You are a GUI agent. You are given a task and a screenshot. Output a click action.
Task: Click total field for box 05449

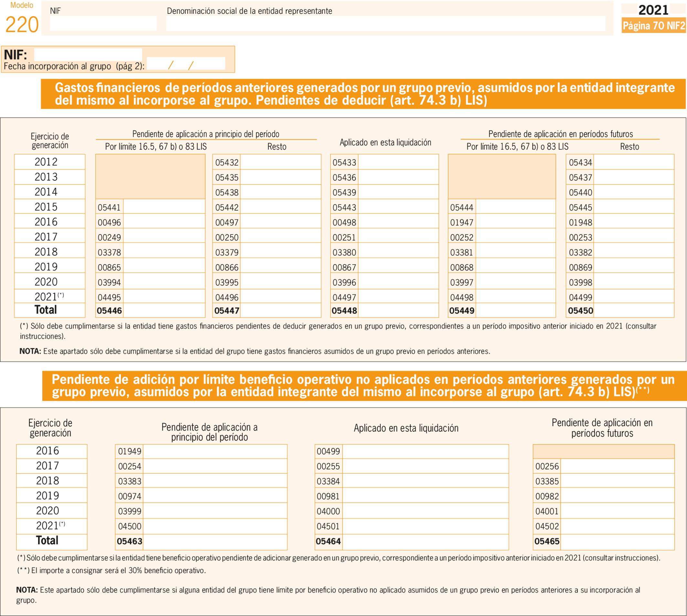tap(515, 310)
